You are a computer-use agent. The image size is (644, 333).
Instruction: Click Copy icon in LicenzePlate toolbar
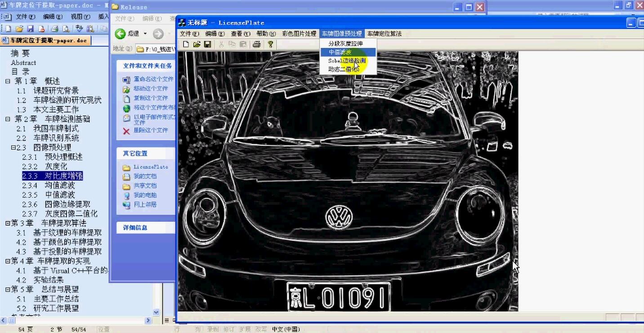pos(232,44)
